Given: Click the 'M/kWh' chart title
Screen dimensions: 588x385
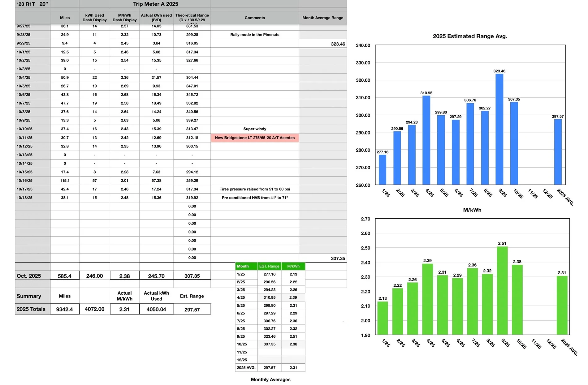Looking at the screenshot, I should (x=472, y=210).
